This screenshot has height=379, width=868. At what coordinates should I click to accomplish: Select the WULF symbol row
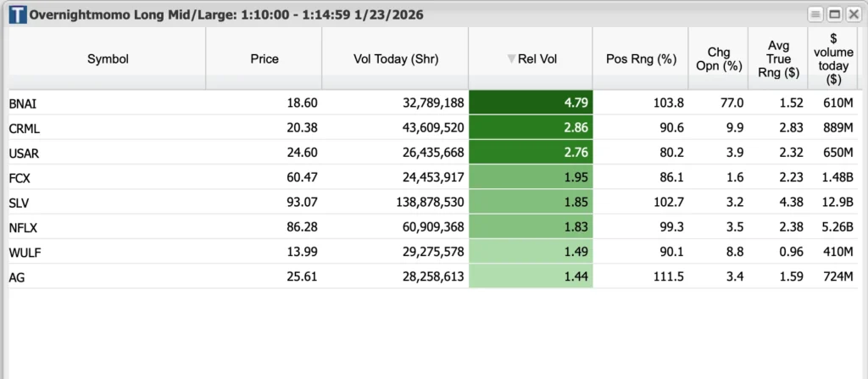25,251
